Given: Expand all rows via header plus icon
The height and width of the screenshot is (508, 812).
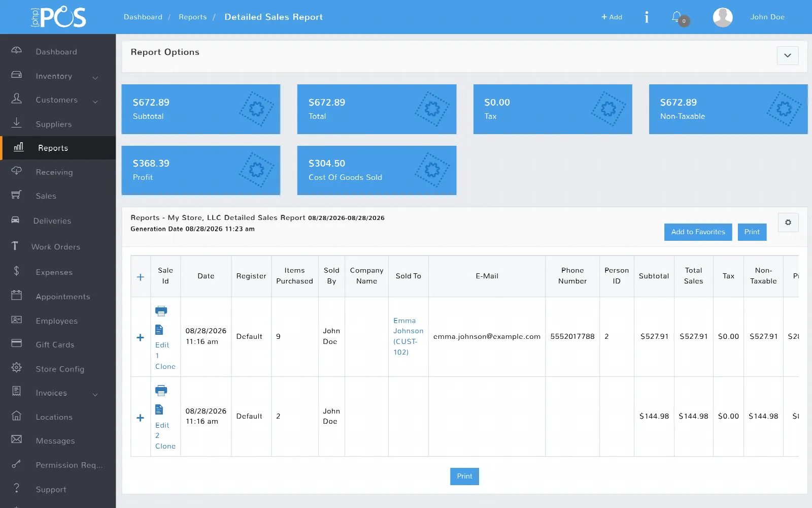Looking at the screenshot, I should 141,277.
